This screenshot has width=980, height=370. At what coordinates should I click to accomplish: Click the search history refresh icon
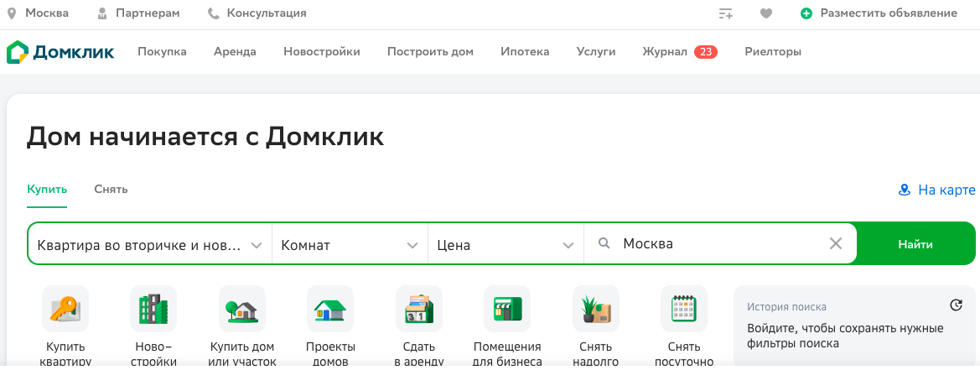click(x=956, y=305)
